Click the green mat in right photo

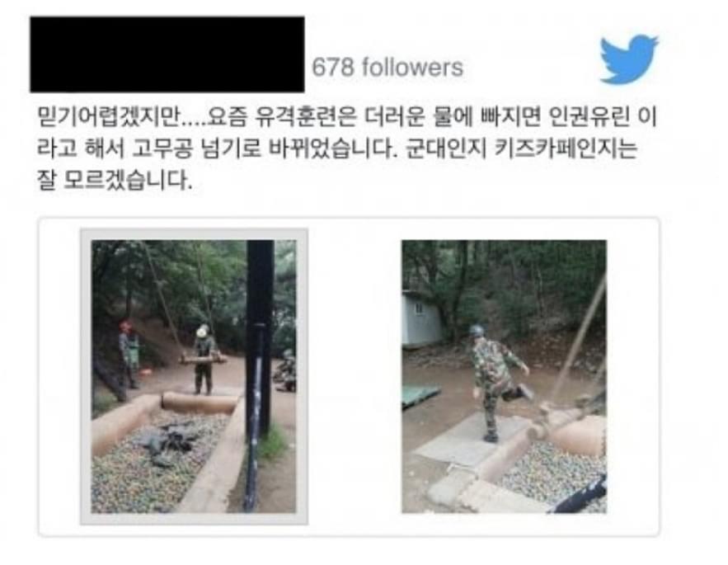[419, 395]
